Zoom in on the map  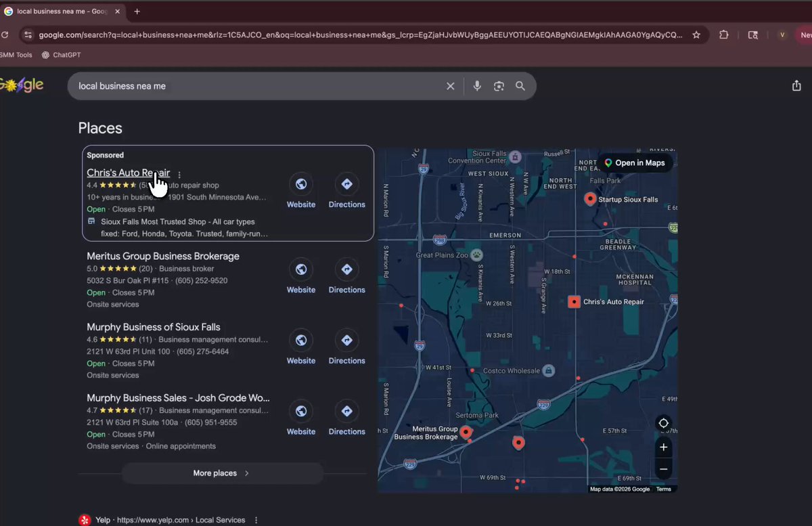click(664, 447)
